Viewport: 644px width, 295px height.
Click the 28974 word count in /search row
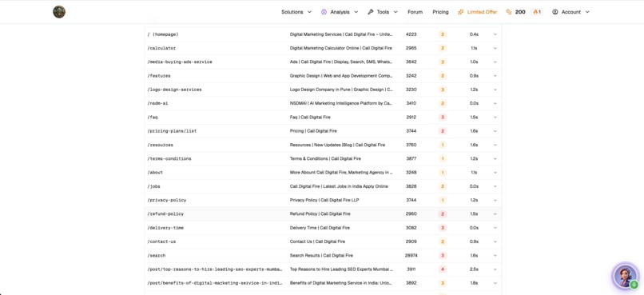click(x=411, y=256)
